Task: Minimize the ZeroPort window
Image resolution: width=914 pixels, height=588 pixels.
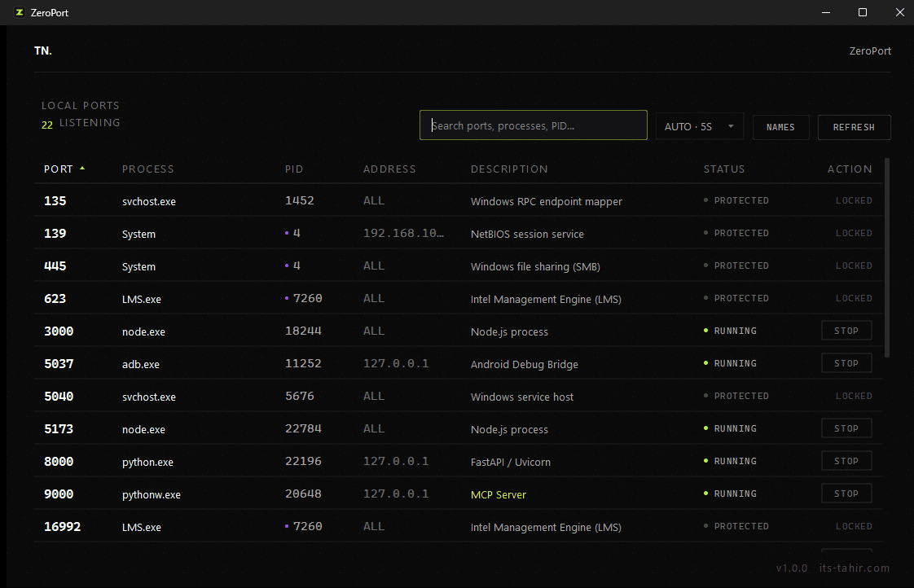Action: (x=826, y=12)
